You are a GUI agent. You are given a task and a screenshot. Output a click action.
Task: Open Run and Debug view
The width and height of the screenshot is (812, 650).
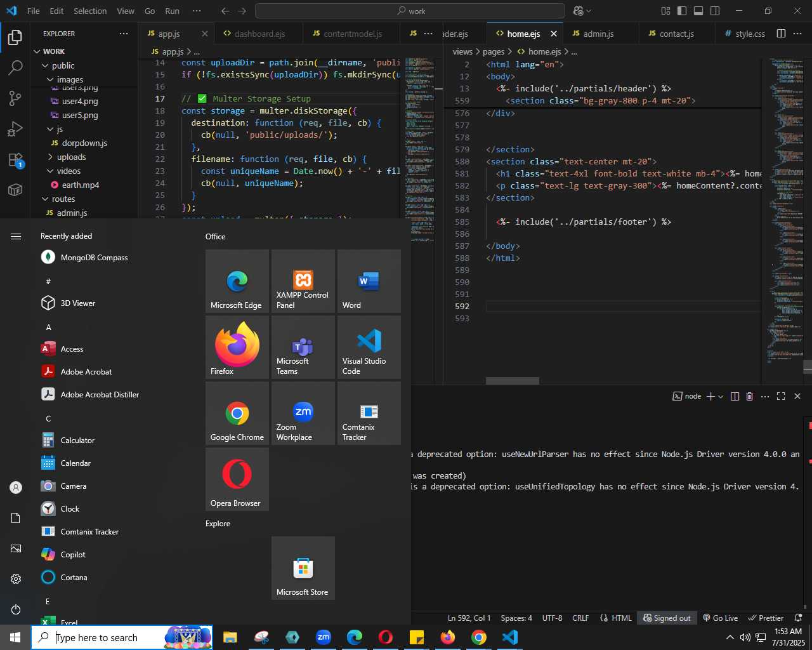[15, 129]
